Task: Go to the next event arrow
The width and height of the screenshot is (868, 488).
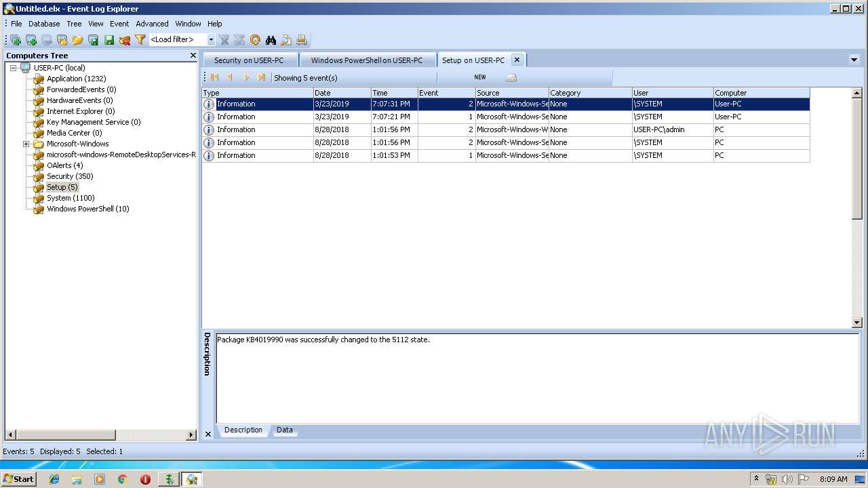Action: pos(246,78)
